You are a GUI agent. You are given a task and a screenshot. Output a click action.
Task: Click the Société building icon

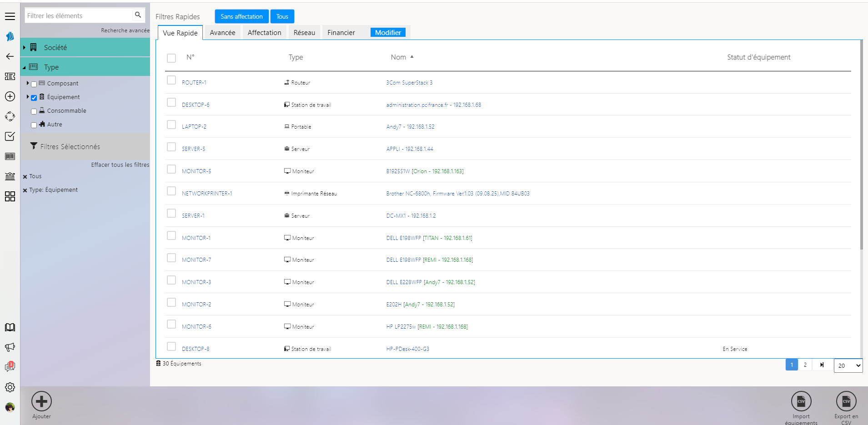(34, 47)
